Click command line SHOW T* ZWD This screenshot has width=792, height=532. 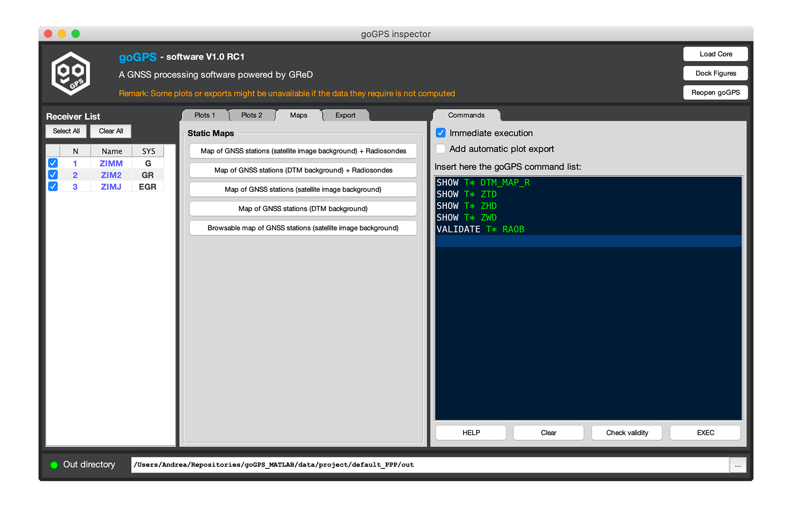pos(467,218)
